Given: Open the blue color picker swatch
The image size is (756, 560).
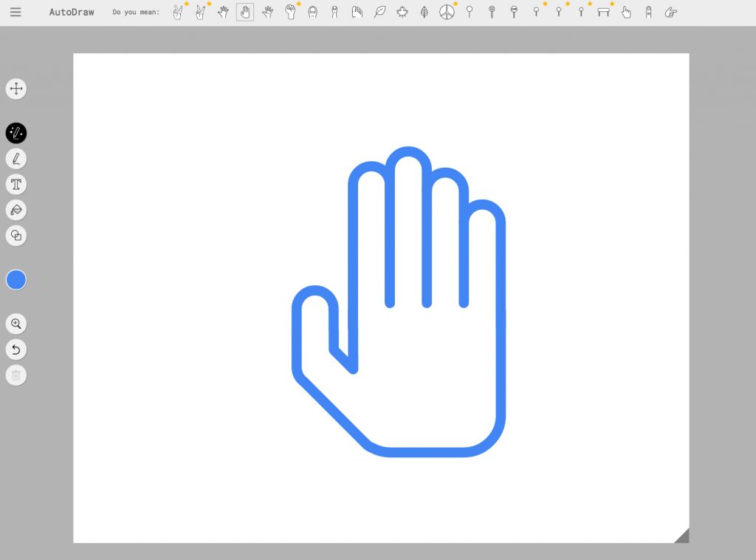Looking at the screenshot, I should 16,280.
